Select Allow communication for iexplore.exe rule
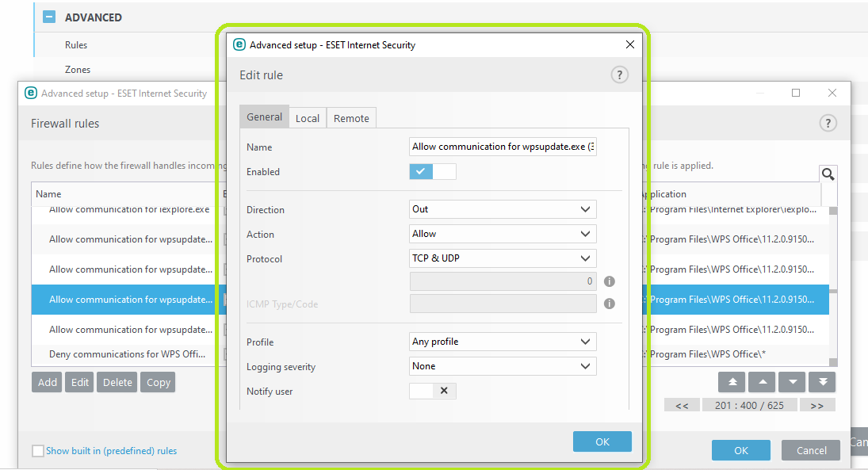This screenshot has height=470, width=868. coord(129,210)
